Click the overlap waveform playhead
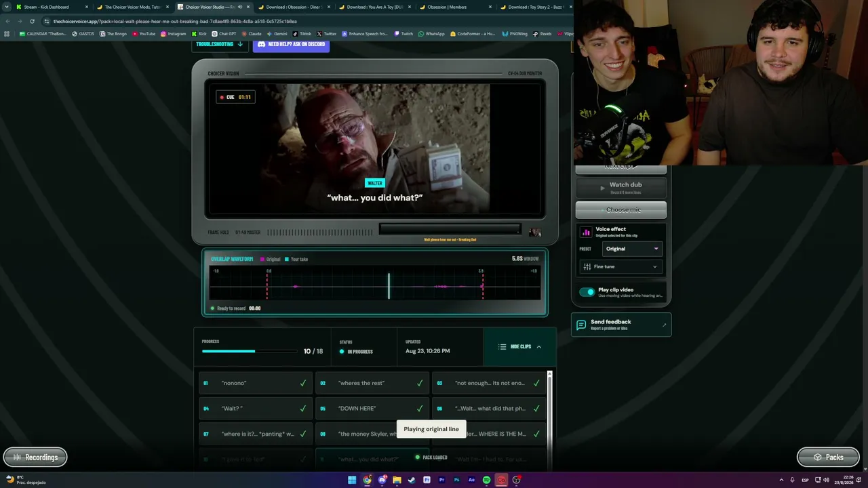Viewport: 868px width, 488px height. tap(389, 286)
